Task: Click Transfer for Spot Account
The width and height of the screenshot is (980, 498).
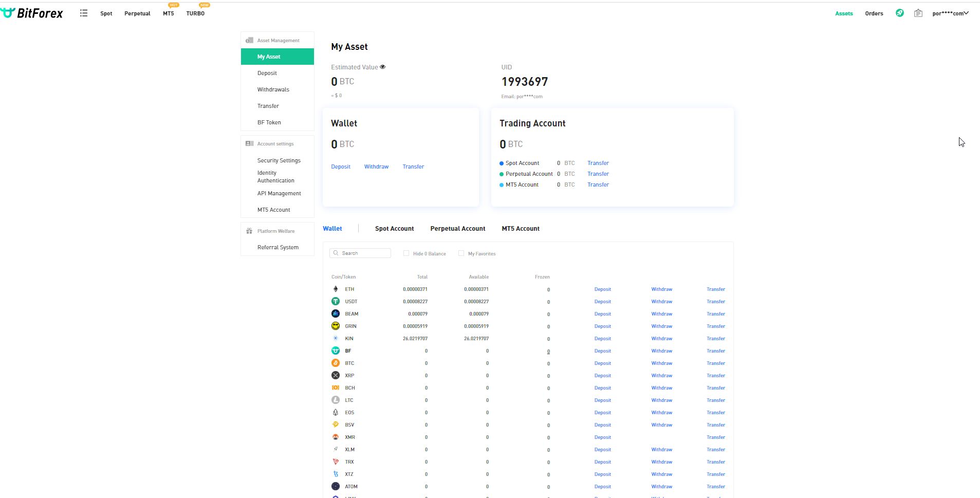Action: pyautogui.click(x=598, y=163)
